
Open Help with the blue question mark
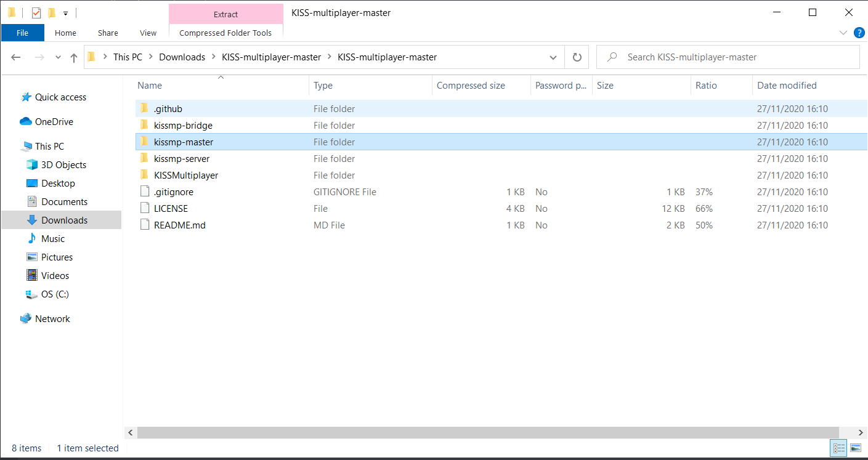pyautogui.click(x=859, y=33)
